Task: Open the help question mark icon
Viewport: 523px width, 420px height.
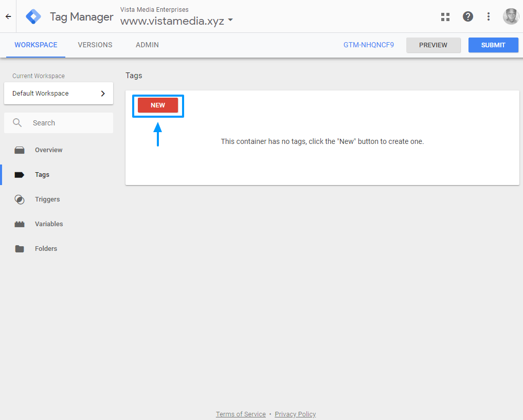Action: (x=467, y=16)
